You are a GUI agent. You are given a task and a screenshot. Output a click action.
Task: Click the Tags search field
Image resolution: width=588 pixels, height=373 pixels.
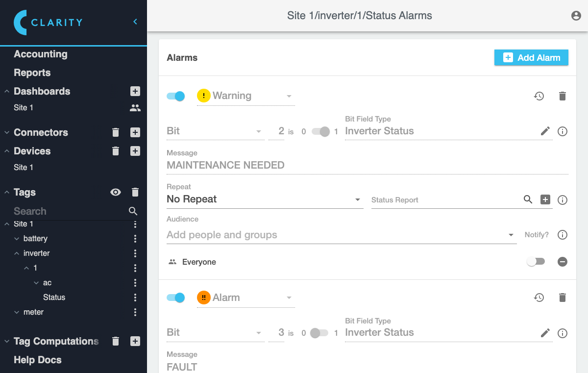click(x=69, y=211)
